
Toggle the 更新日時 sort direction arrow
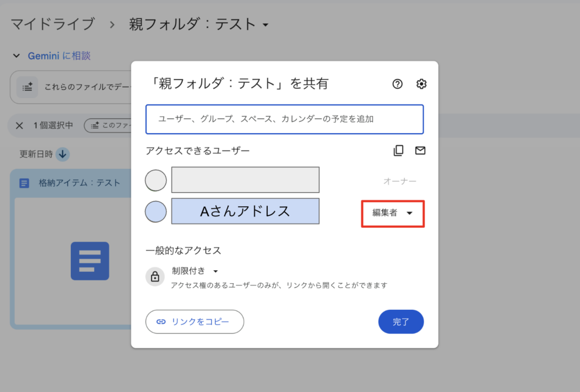(62, 154)
